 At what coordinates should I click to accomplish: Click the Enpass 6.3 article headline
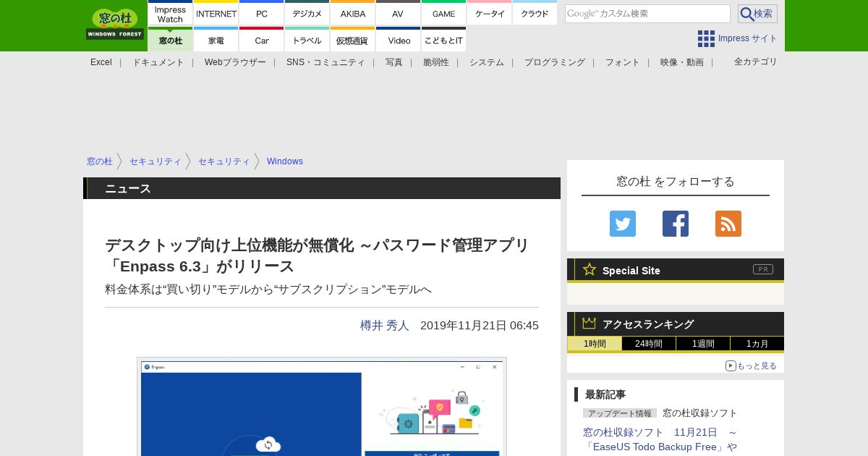click(x=318, y=256)
